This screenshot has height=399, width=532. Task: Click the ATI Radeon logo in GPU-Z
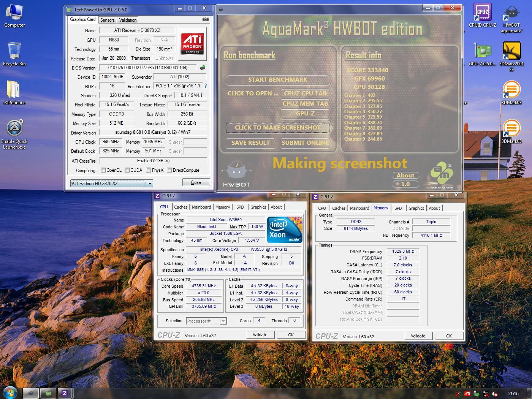click(192, 43)
